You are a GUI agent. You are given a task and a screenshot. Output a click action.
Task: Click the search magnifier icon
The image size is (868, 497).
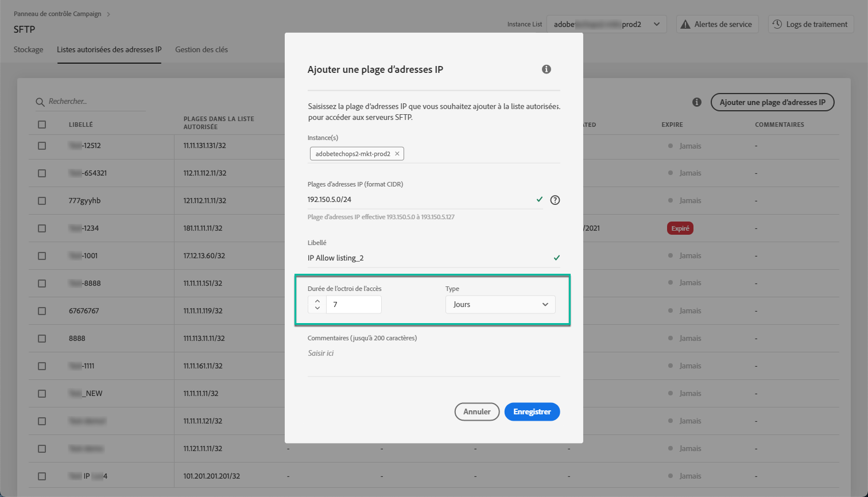[x=40, y=102]
